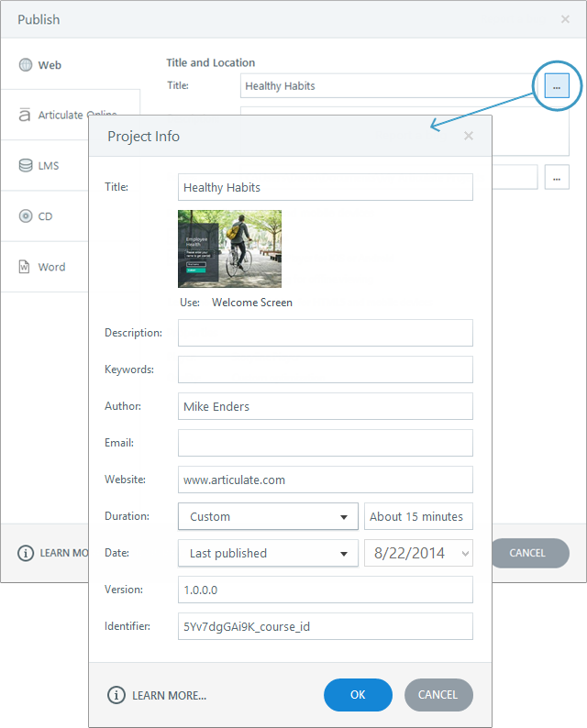Image resolution: width=587 pixels, height=728 pixels.
Task: Close the Publish window with X
Action: 565,19
